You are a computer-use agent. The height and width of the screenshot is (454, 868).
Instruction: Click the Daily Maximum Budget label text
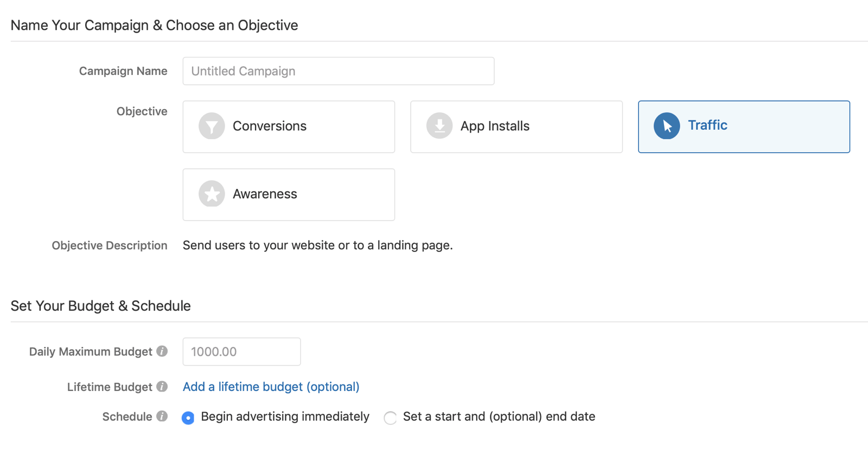91,352
